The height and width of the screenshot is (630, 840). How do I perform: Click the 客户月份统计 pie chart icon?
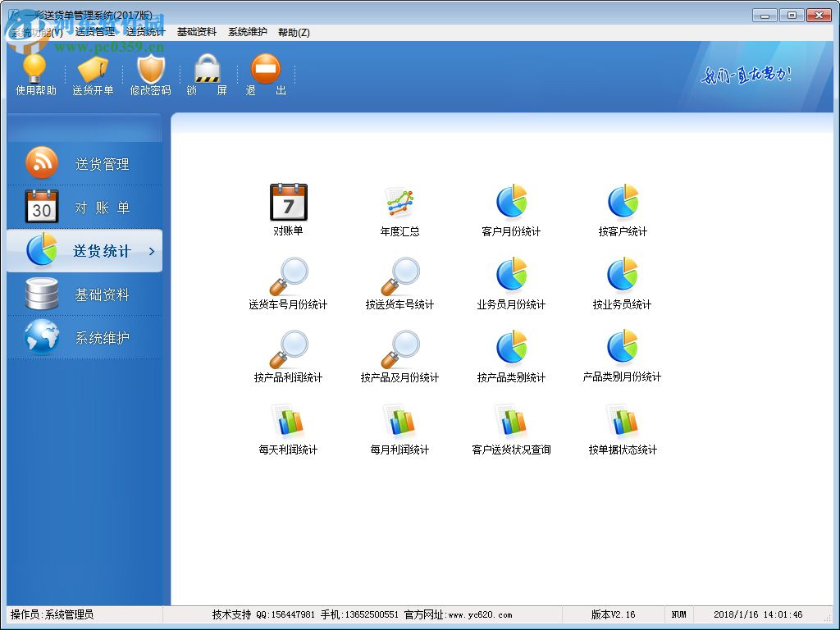pyautogui.click(x=511, y=203)
